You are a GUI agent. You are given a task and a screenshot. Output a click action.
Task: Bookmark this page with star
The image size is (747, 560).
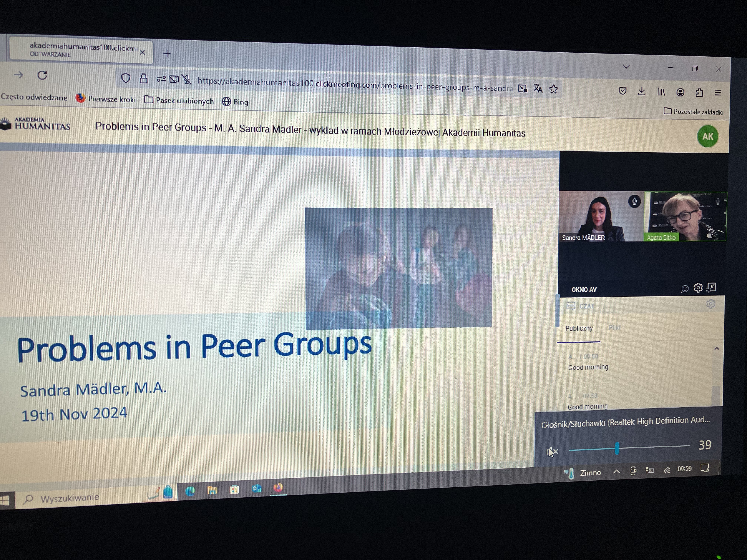pos(554,89)
